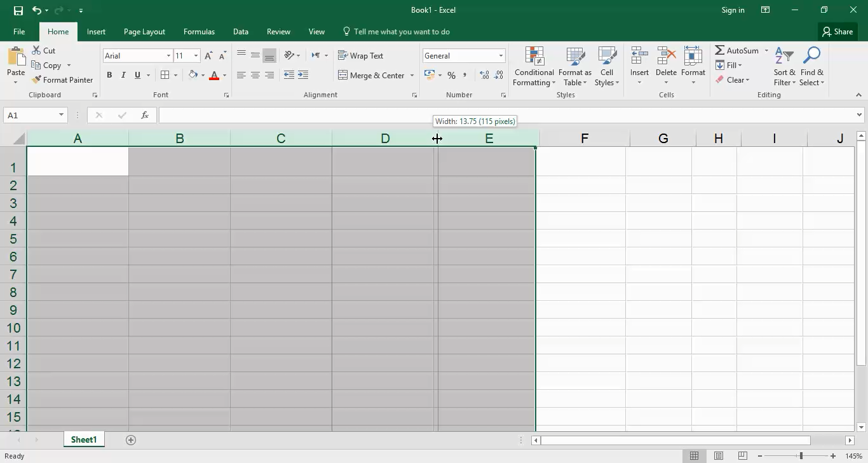868x463 pixels.
Task: Open the Name Box dropdown arrow
Action: click(61, 115)
